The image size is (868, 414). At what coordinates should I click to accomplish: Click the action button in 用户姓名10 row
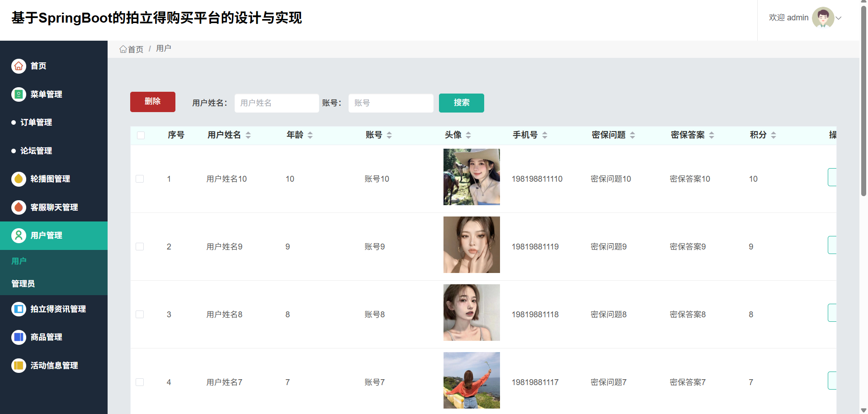point(832,177)
